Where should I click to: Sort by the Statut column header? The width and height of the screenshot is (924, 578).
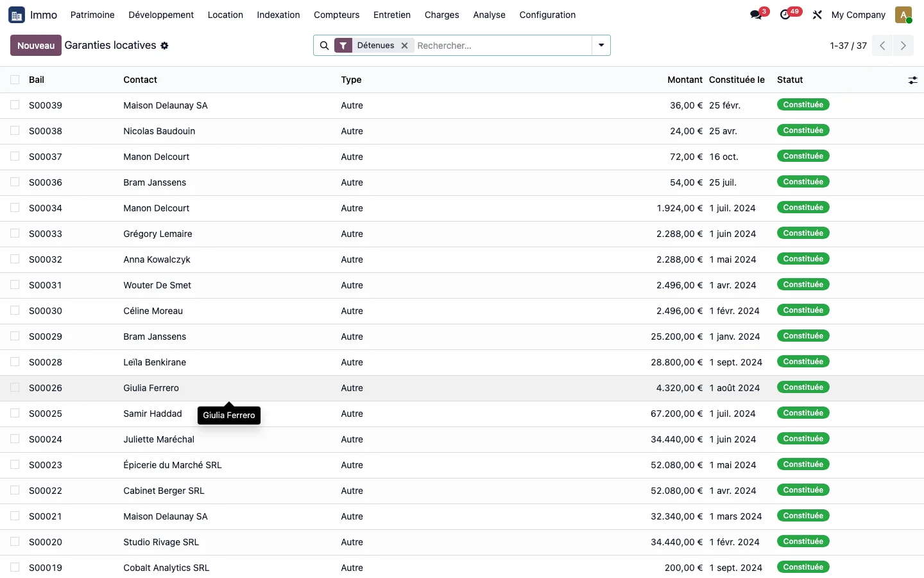[x=790, y=80]
